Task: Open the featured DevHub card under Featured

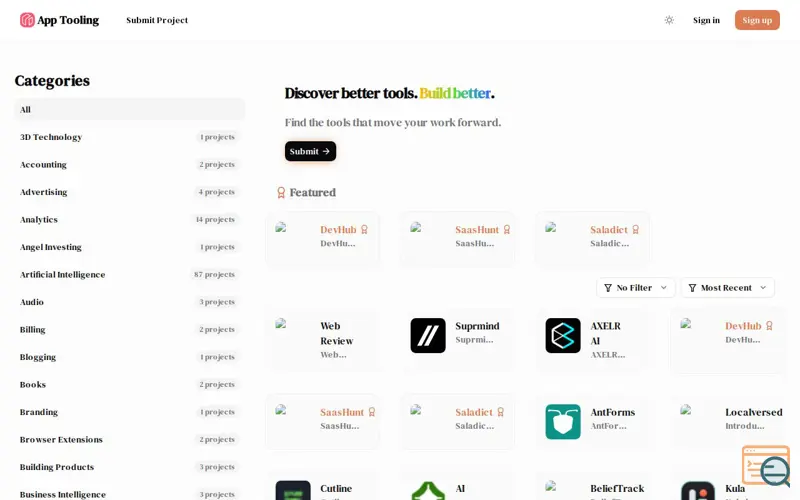Action: (x=322, y=240)
